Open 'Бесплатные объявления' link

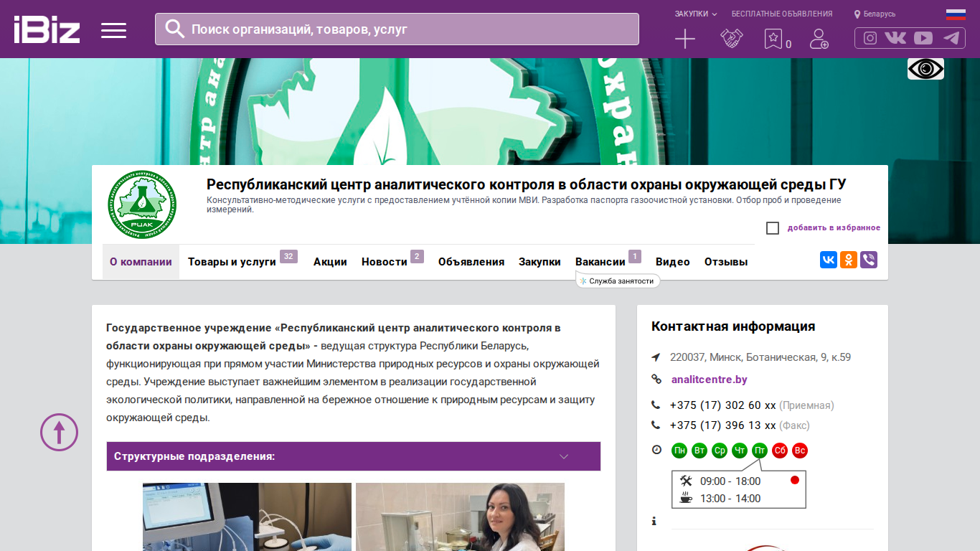[782, 14]
